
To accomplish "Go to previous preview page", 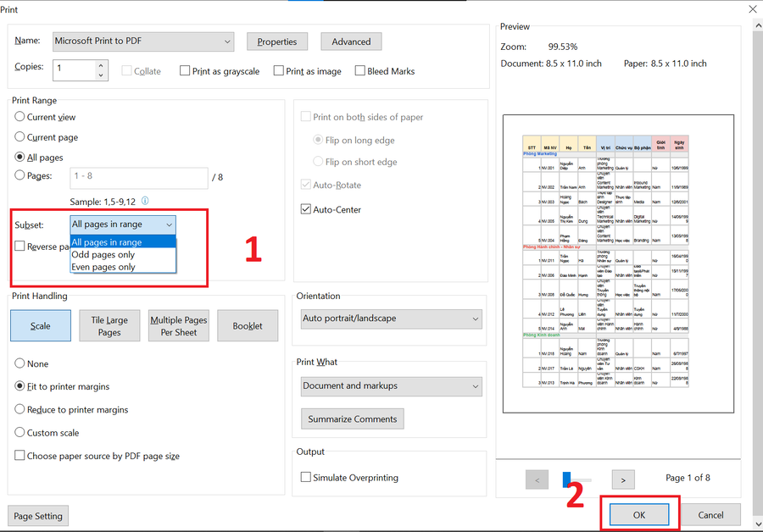I will click(x=537, y=479).
